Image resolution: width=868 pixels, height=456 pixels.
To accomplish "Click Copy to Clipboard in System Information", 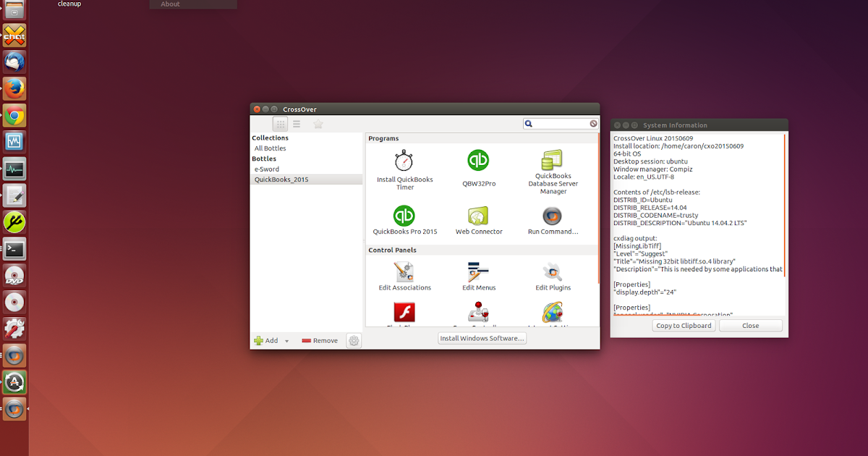I will point(684,326).
